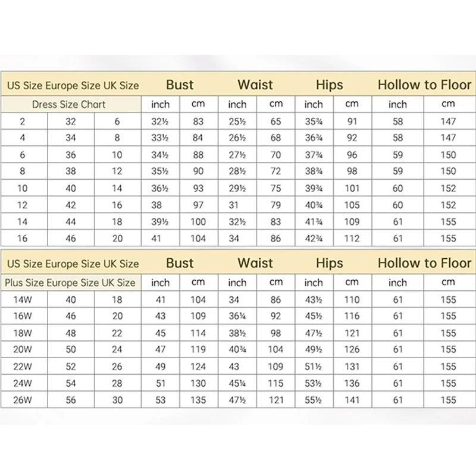This screenshot has width=476, height=476.
Task: Select the 26W size row label
Action: pyautogui.click(x=24, y=400)
